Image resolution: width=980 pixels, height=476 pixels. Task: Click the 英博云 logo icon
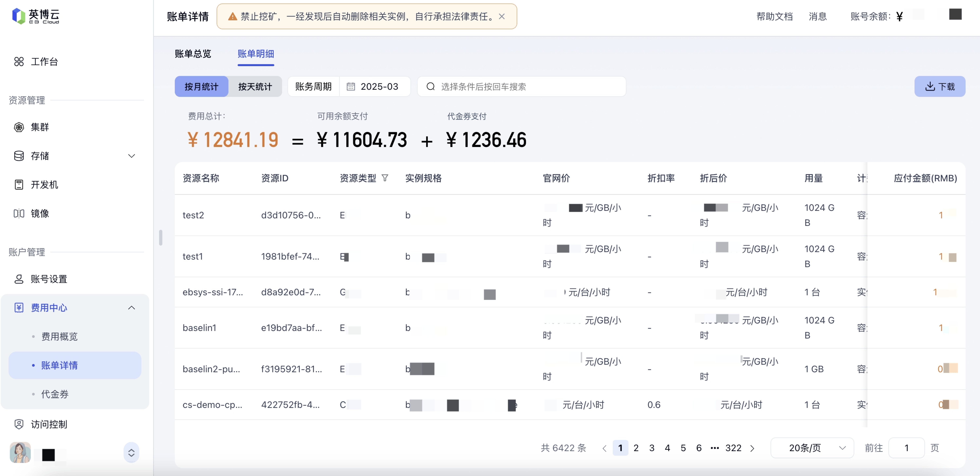[19, 16]
